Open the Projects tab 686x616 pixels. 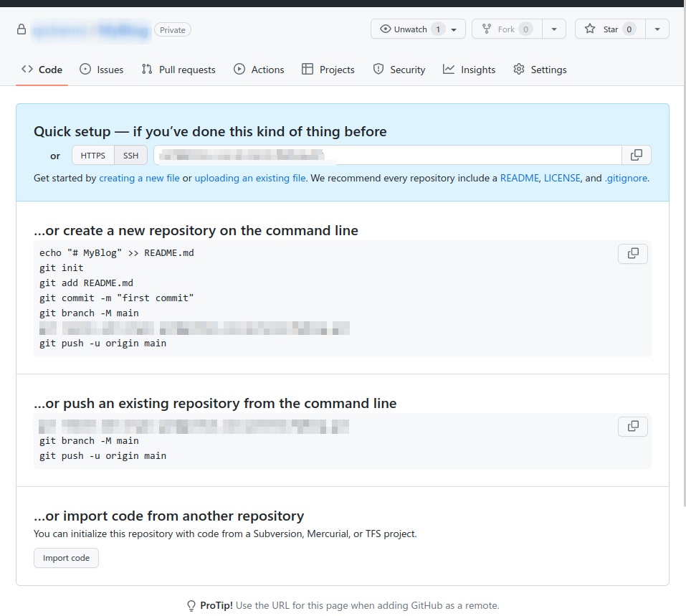(328, 70)
